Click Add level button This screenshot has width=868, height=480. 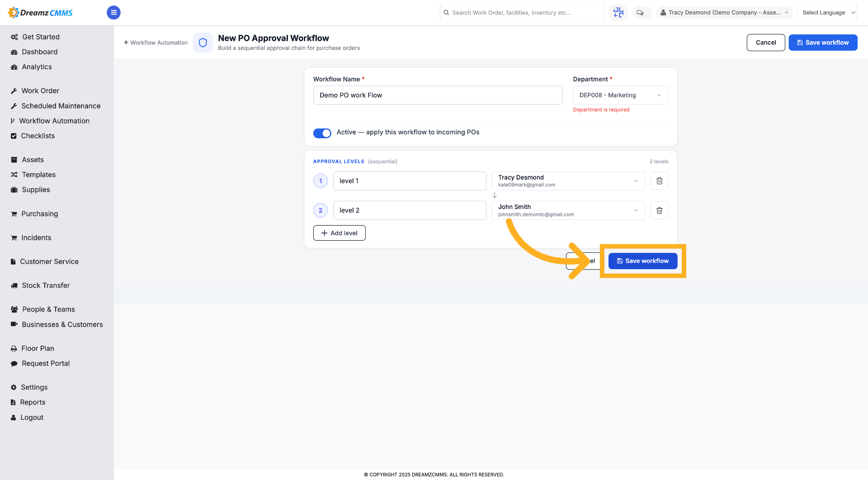pos(339,233)
